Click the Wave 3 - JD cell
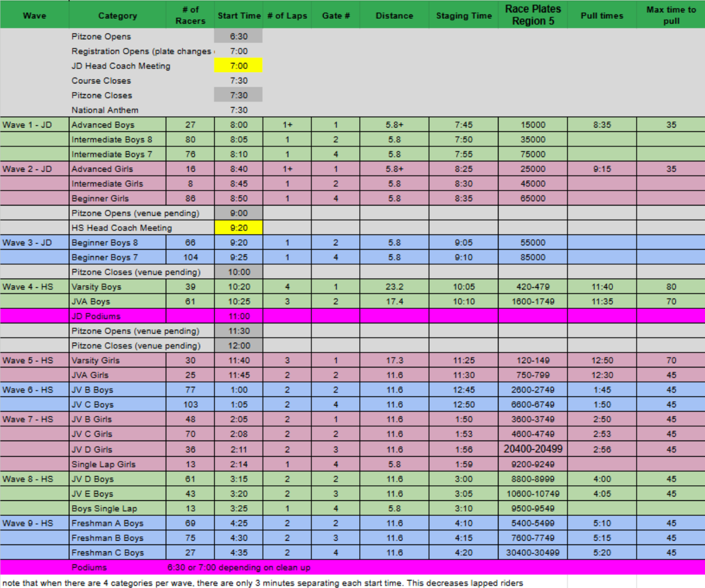This screenshot has height=588, width=705. tap(34, 243)
